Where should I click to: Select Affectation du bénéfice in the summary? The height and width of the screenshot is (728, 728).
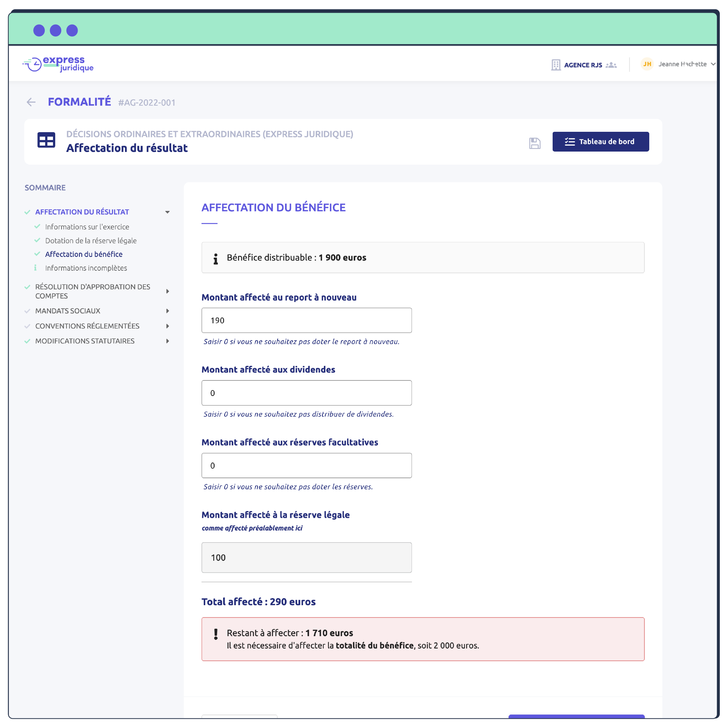[x=83, y=254]
